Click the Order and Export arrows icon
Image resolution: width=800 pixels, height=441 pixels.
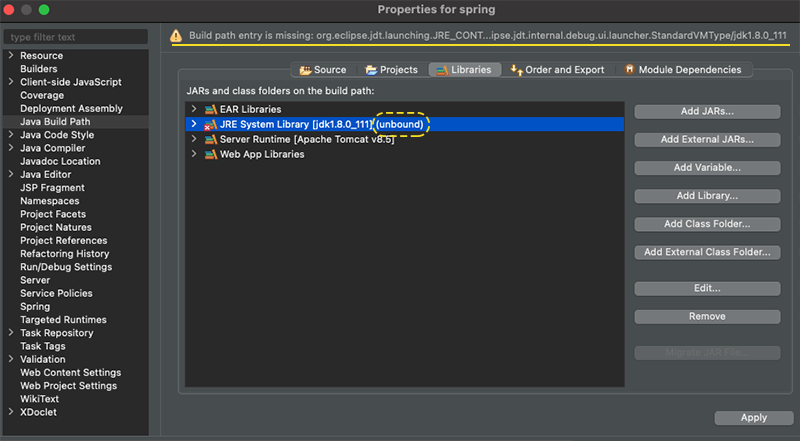pos(516,70)
